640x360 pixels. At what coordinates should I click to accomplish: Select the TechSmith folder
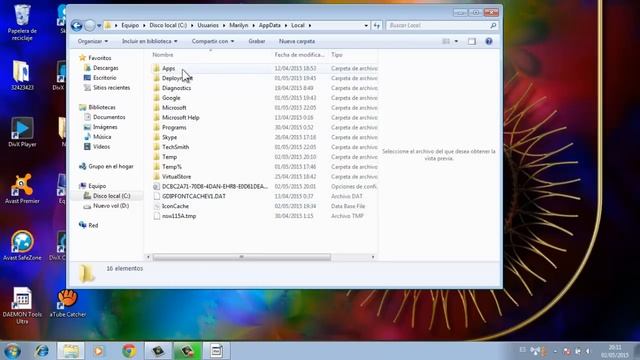176,147
